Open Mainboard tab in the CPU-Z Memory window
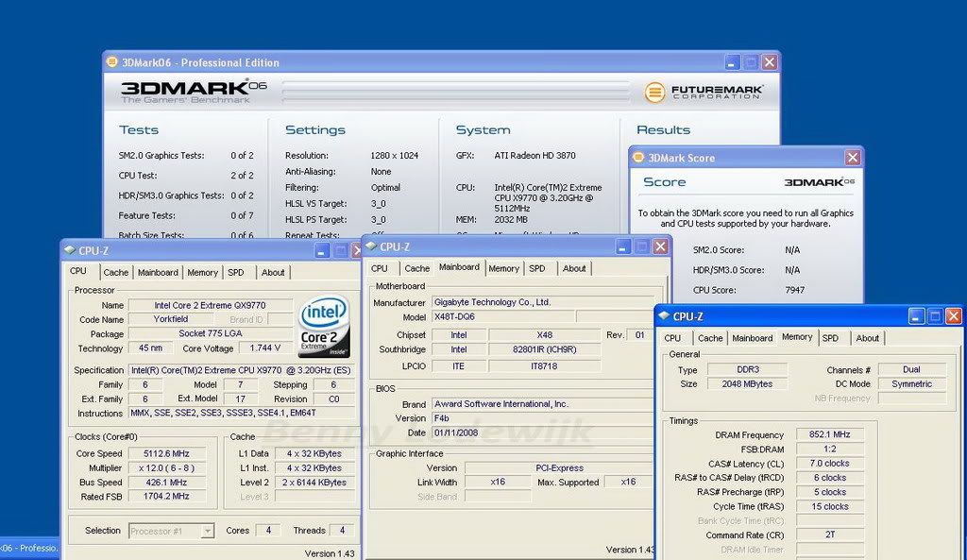This screenshot has width=967, height=560. click(x=753, y=338)
